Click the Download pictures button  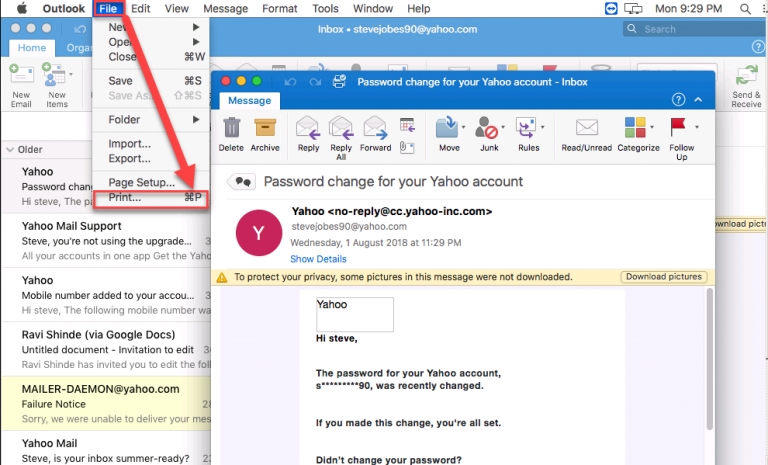tap(663, 277)
